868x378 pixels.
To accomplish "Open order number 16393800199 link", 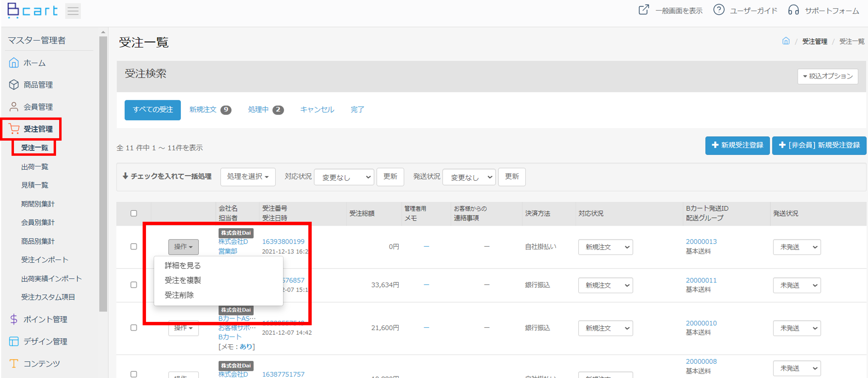I will pyautogui.click(x=283, y=242).
